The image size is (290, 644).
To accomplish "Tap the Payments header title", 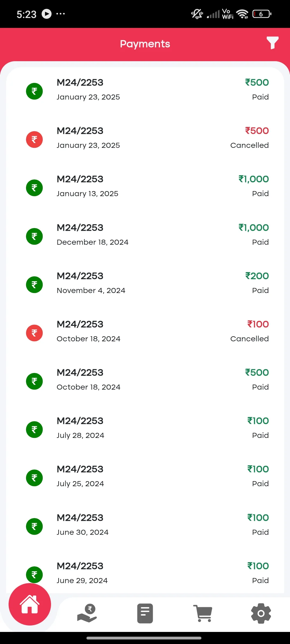I will point(145,44).
